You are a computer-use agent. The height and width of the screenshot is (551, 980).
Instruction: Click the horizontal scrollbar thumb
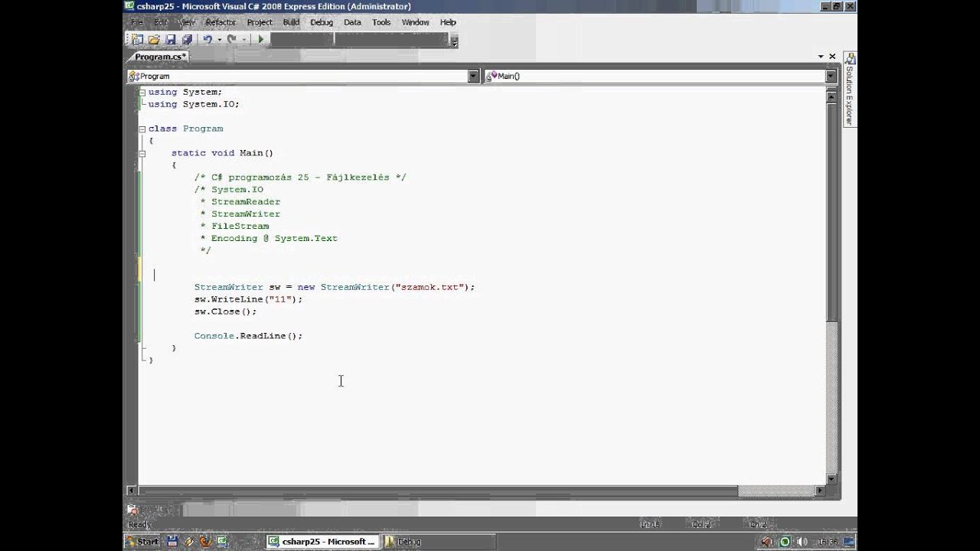[x=438, y=491]
